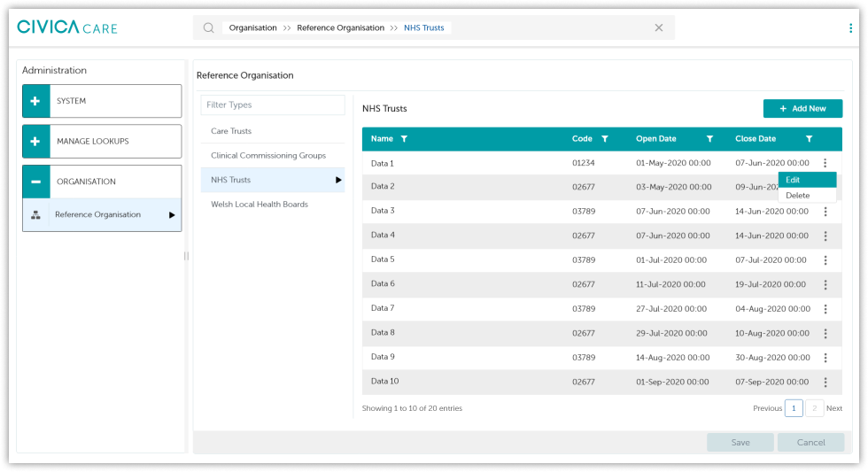Viewport: 868px width, 472px height.
Task: Click the Open Date column header
Action: coord(656,139)
